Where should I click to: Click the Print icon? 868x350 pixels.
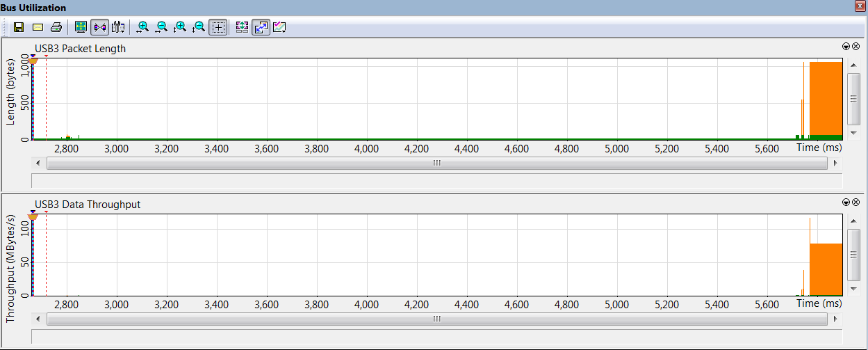pyautogui.click(x=57, y=27)
